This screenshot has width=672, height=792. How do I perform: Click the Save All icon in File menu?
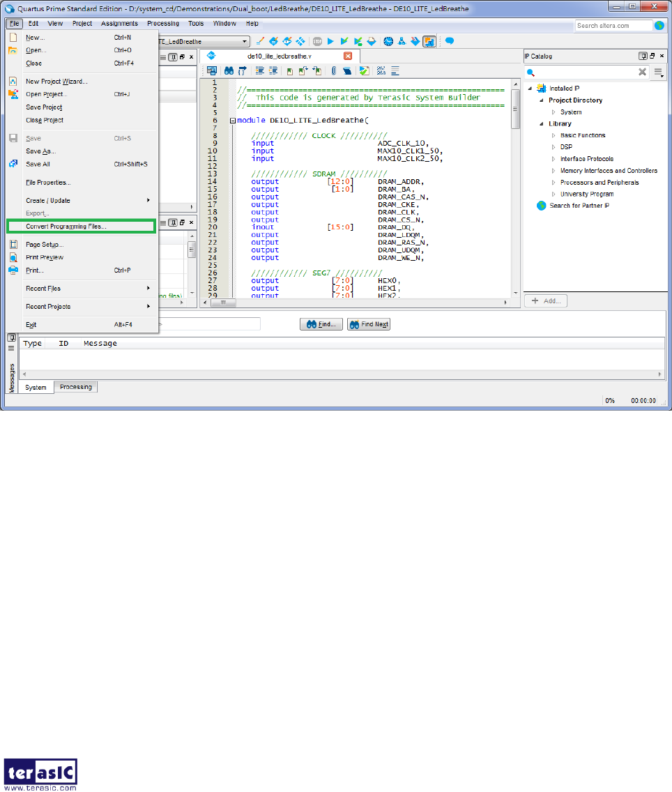(13, 164)
